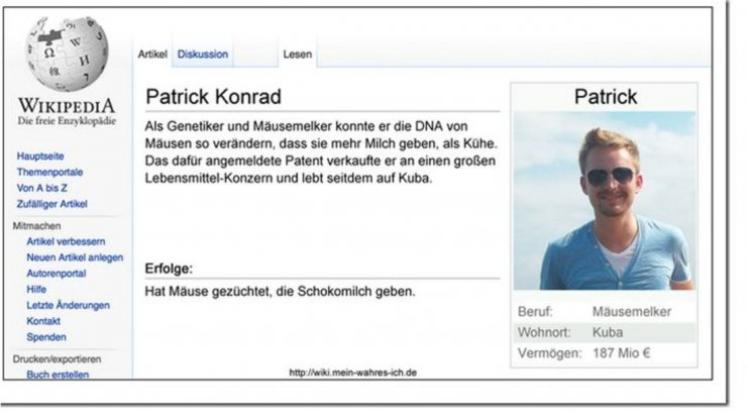Open Themenportale link

click(50, 172)
